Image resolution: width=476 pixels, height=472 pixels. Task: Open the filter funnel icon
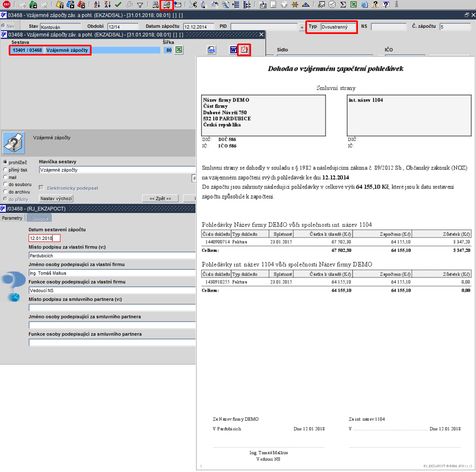tap(140, 5)
